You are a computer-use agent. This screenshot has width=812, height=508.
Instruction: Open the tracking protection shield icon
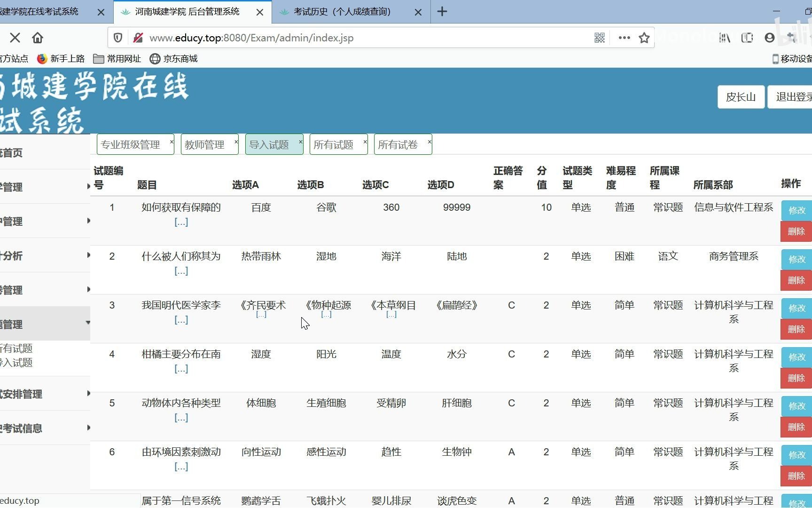pos(118,38)
